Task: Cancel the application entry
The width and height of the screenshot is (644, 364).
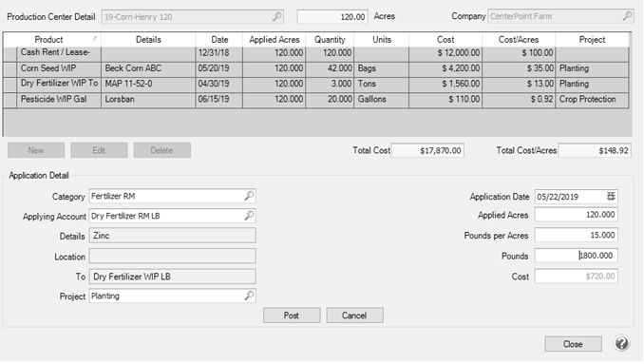Action: (x=354, y=316)
